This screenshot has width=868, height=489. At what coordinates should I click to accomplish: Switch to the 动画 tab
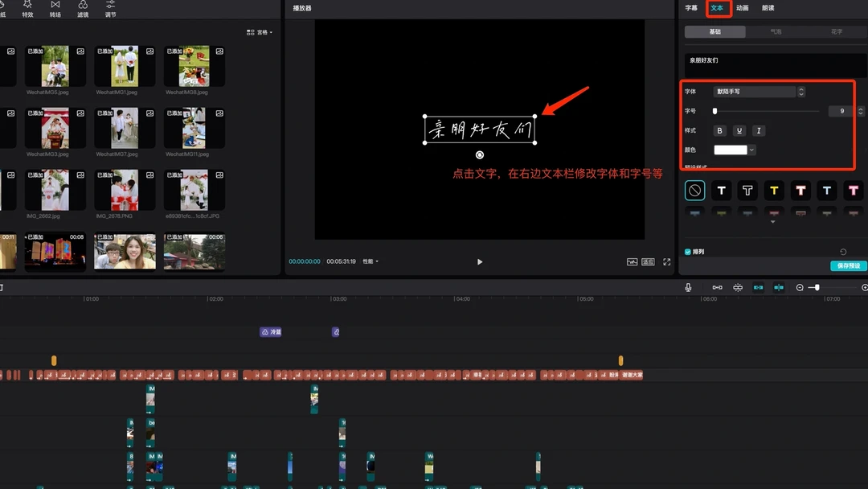[x=743, y=8]
